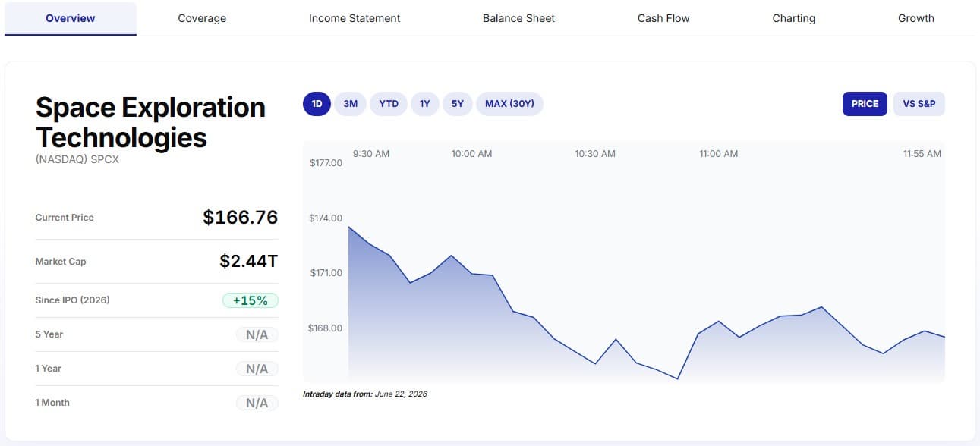Screen dimensions: 980x446
Task: Click the 1 Year label
Action: pos(49,369)
